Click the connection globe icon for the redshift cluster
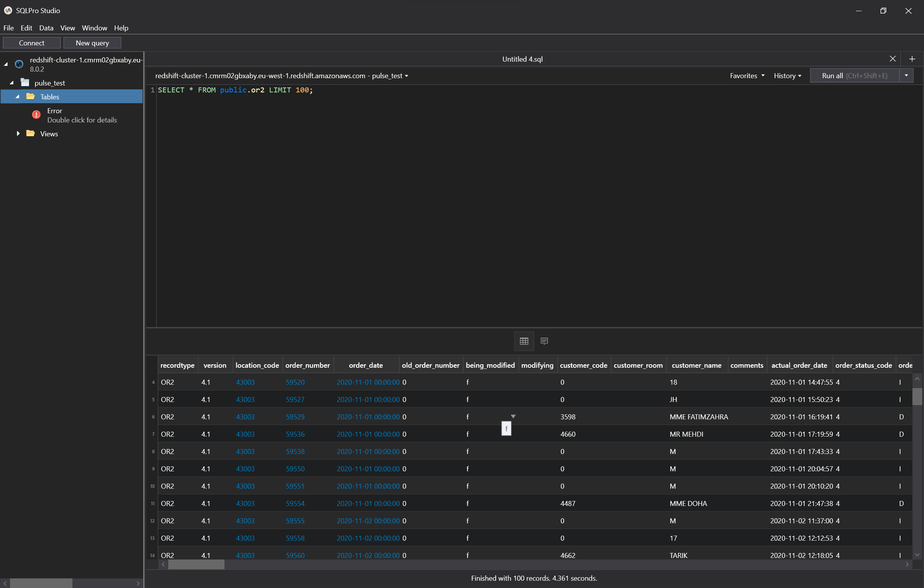The width and height of the screenshot is (924, 588). tap(19, 64)
